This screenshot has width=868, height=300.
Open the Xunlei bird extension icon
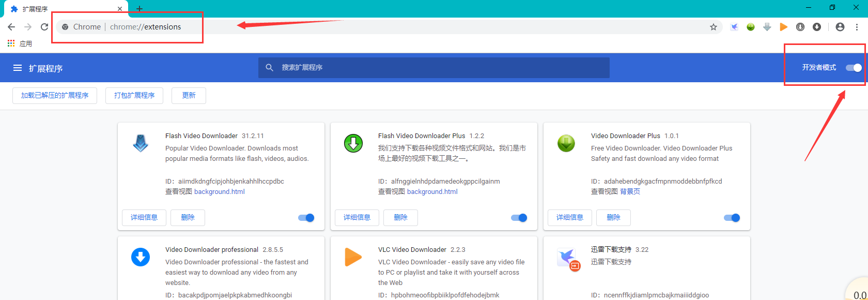734,27
